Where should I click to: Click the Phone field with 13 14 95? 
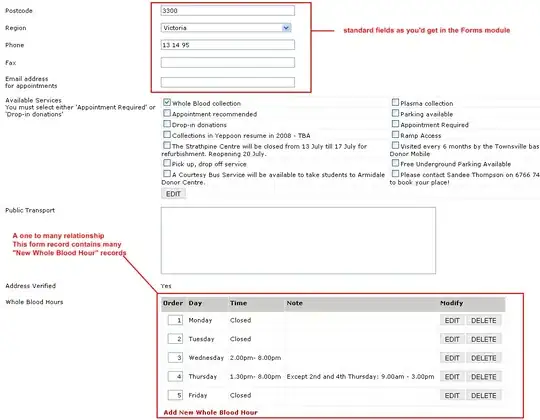(227, 45)
